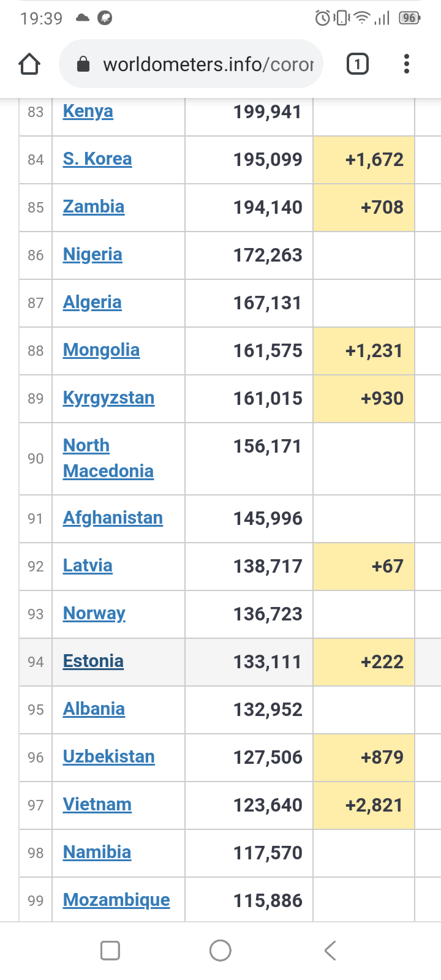Tap the lock icon in address bar

83,64
